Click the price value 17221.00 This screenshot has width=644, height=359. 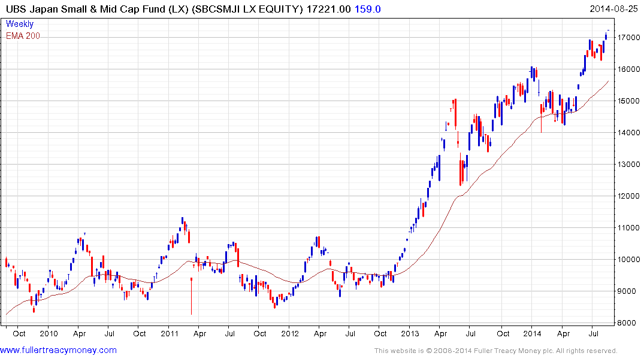pos(328,9)
